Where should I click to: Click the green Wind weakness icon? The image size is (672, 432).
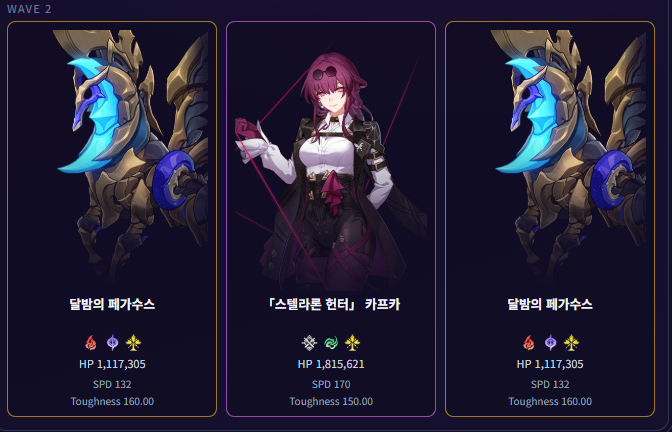pyautogui.click(x=331, y=343)
